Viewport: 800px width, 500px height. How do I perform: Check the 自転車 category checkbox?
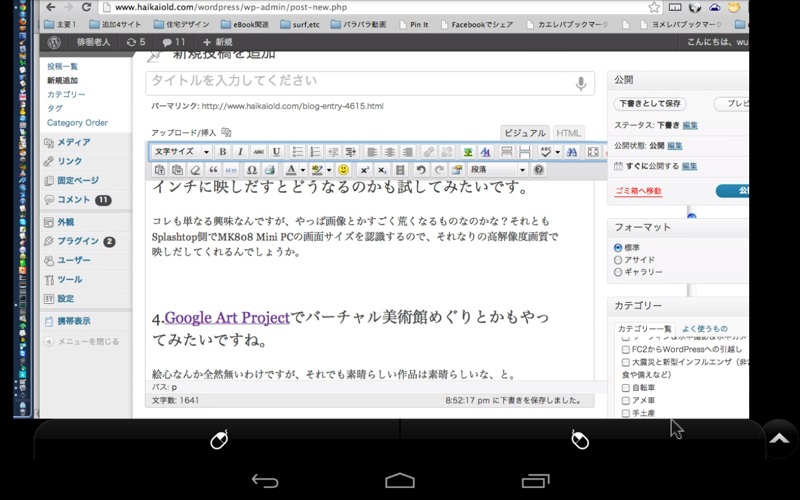coord(626,388)
